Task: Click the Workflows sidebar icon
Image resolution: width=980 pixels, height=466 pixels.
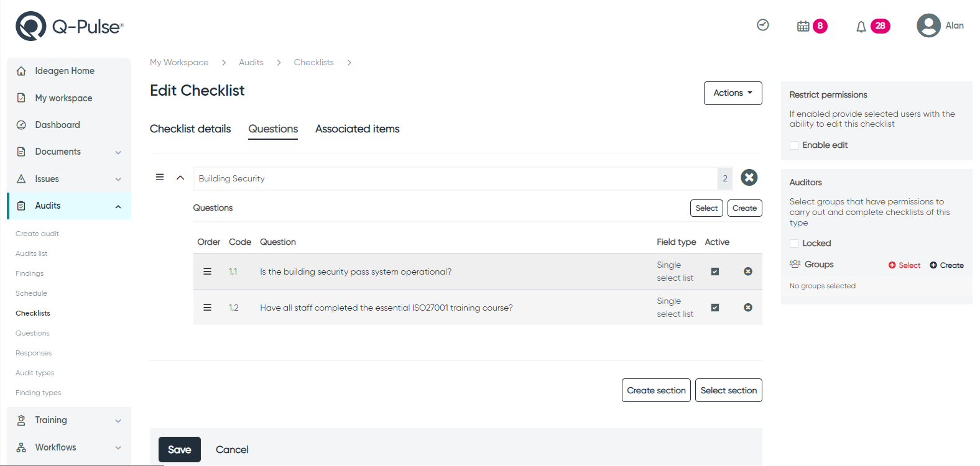Action: point(21,447)
